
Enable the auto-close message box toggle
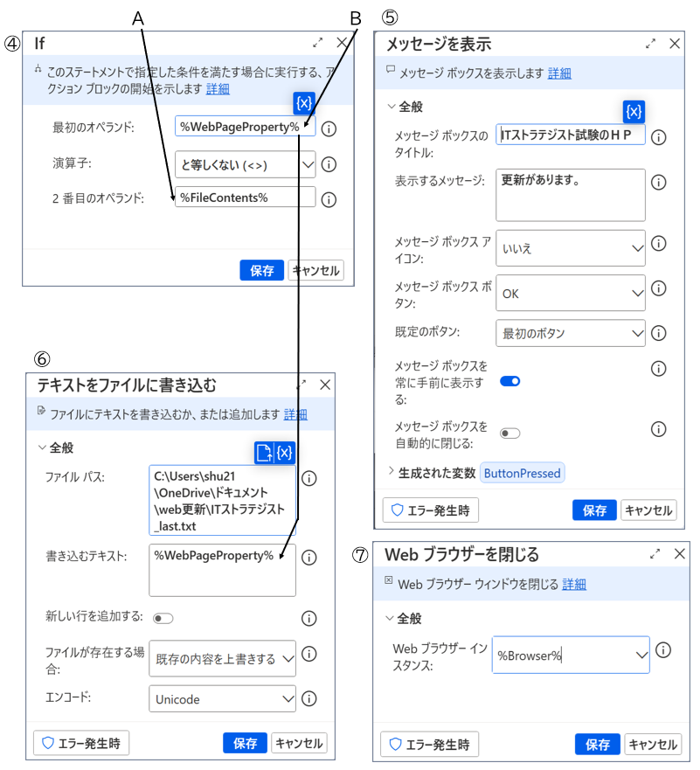pyautogui.click(x=510, y=433)
